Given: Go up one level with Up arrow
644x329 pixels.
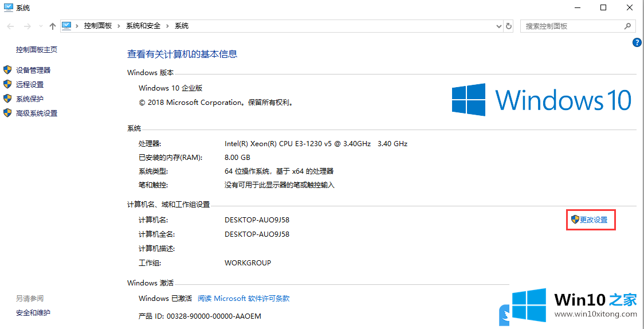Looking at the screenshot, I should click(x=52, y=26).
